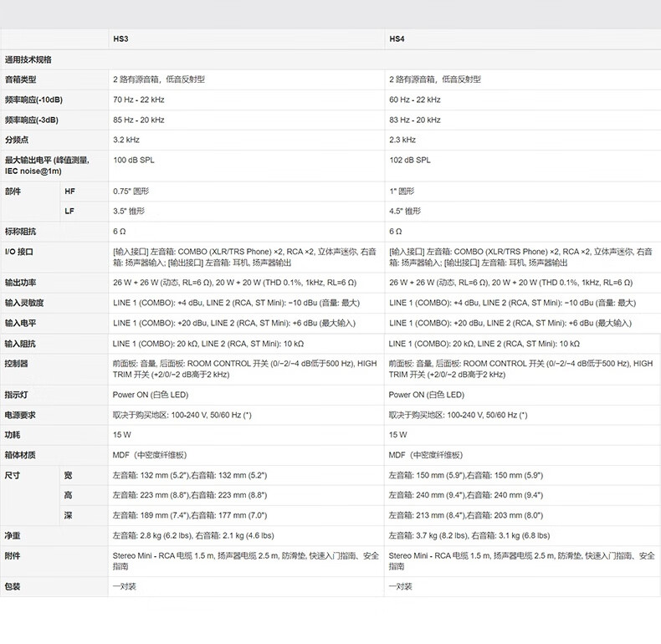
Task: Click the 标称阻抗 row label
Action: coord(20,232)
